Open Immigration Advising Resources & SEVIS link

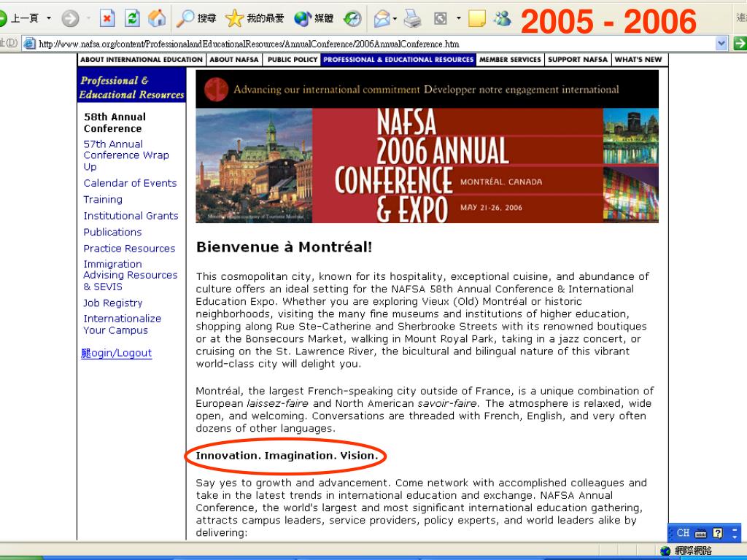130,275
